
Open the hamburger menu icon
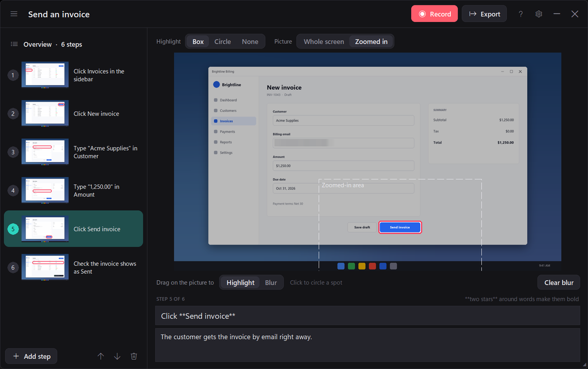pos(14,14)
